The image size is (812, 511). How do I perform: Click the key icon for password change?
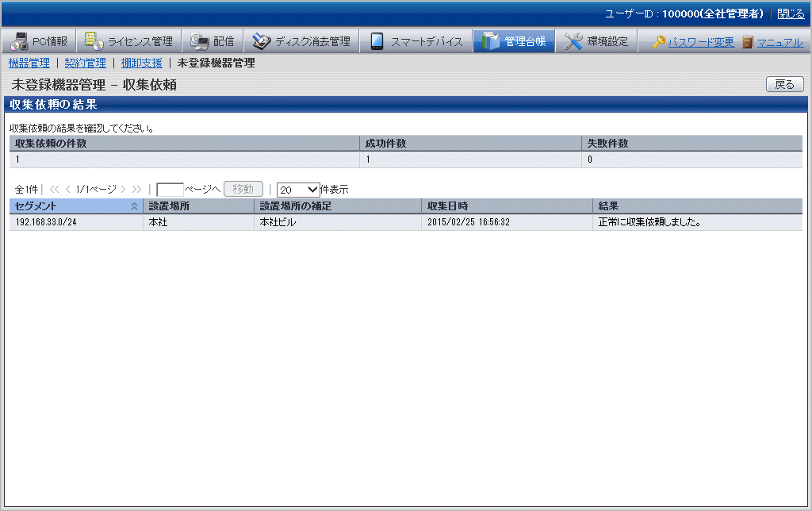point(659,42)
